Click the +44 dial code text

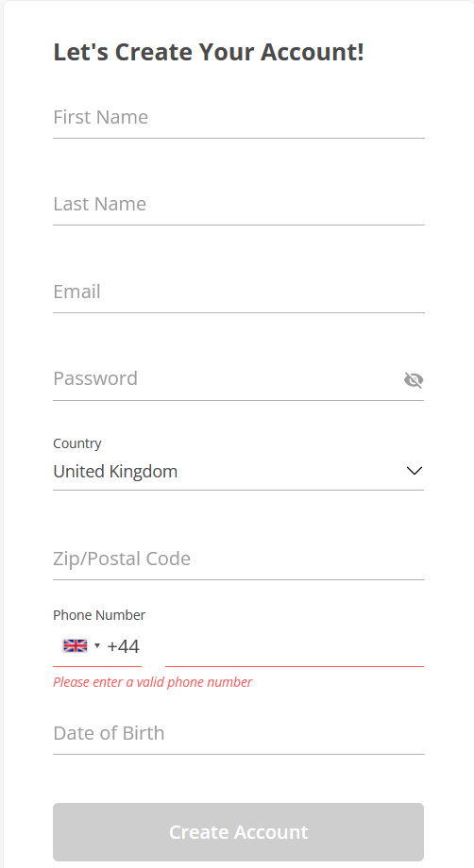[123, 646]
